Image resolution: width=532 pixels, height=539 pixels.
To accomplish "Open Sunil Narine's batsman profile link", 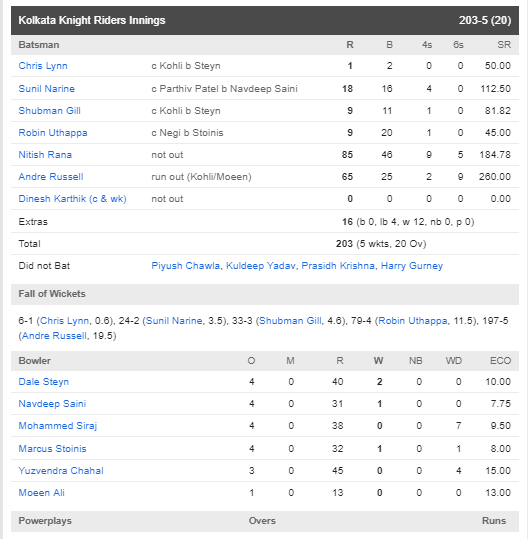I will coord(46,89).
